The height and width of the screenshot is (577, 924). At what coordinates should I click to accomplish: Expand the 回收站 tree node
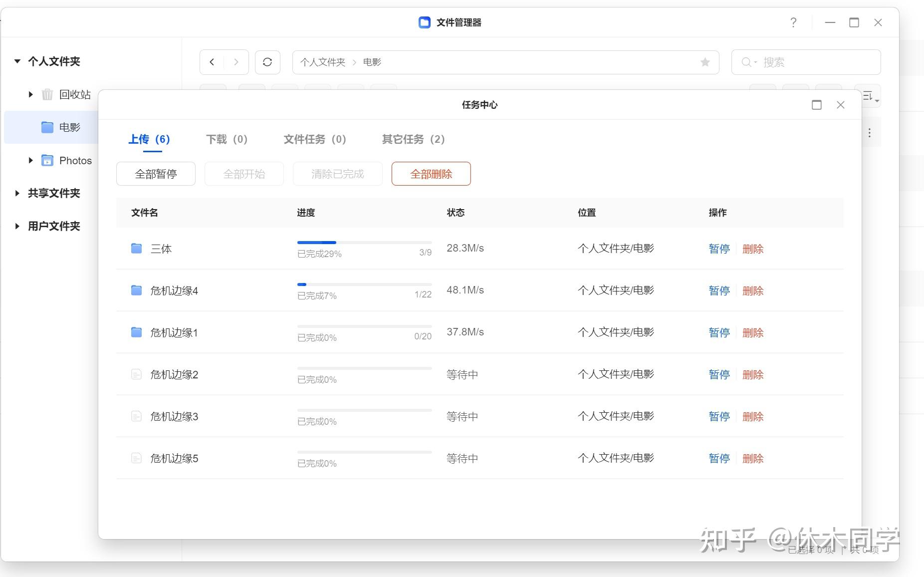tap(30, 94)
